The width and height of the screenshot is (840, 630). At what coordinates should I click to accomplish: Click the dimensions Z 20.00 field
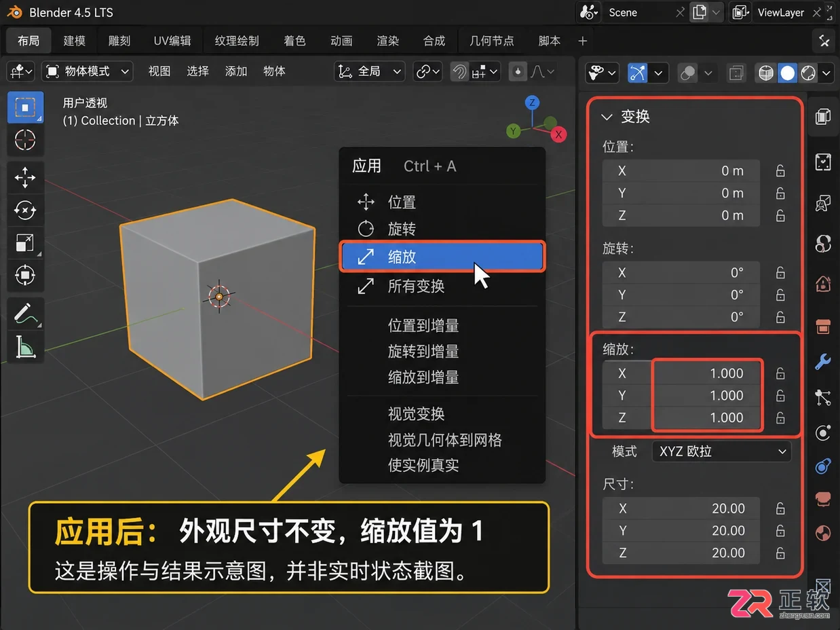pos(681,553)
